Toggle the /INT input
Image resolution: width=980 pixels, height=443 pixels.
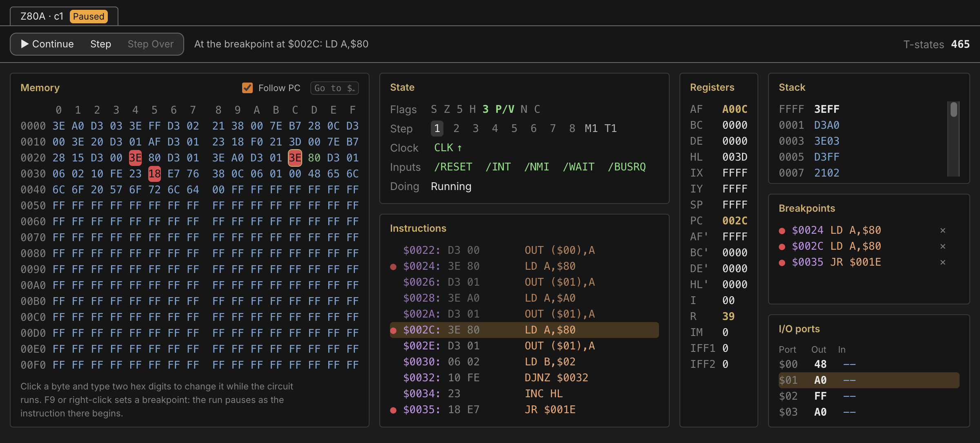click(x=498, y=167)
